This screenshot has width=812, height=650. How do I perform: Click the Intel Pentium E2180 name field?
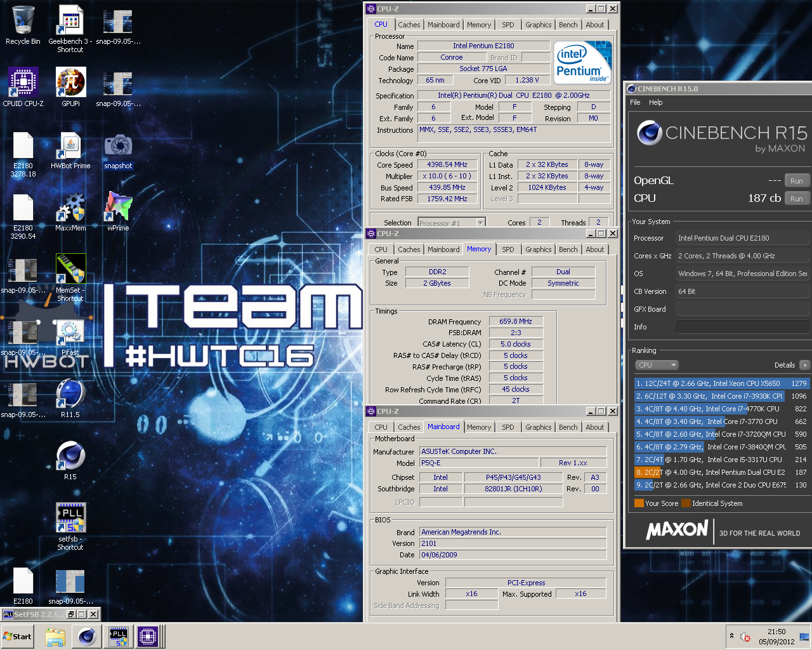483,46
